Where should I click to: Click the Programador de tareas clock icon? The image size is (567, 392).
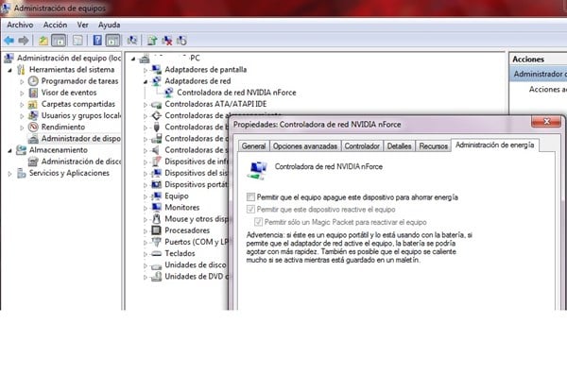33,81
